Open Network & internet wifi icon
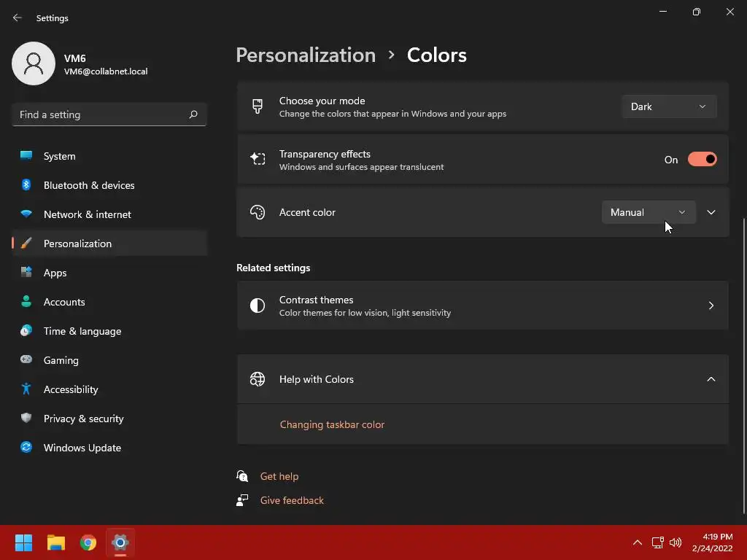The image size is (747, 560). pyautogui.click(x=26, y=214)
